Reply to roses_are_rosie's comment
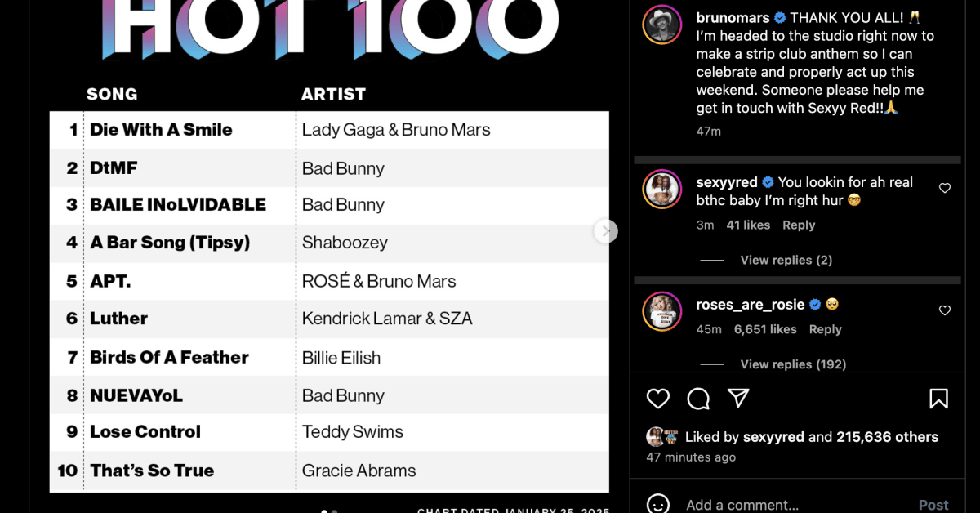This screenshot has width=980, height=513. 825,329
